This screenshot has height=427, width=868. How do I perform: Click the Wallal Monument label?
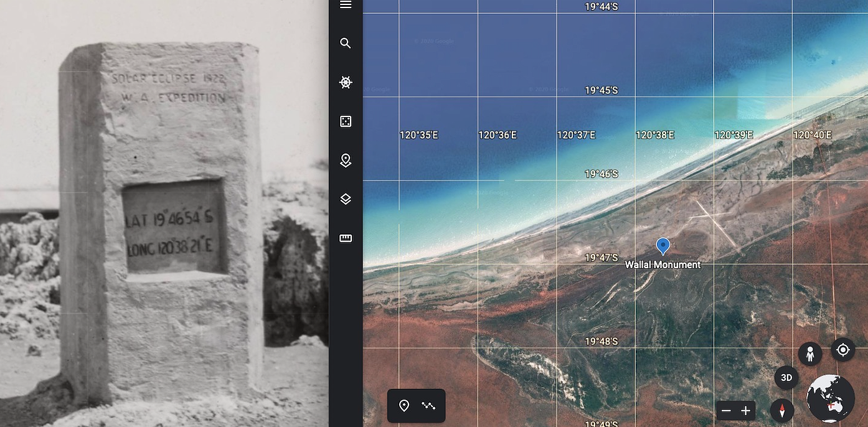[663, 265]
